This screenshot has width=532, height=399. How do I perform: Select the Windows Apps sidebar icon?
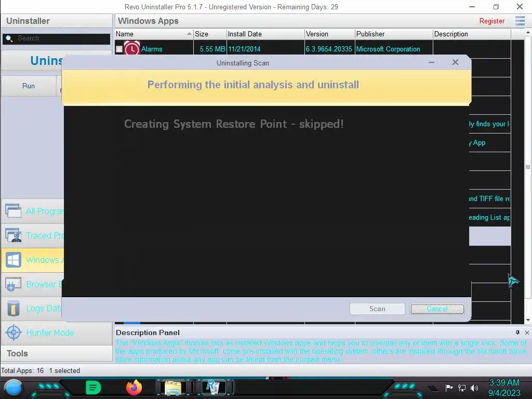click(x=13, y=260)
